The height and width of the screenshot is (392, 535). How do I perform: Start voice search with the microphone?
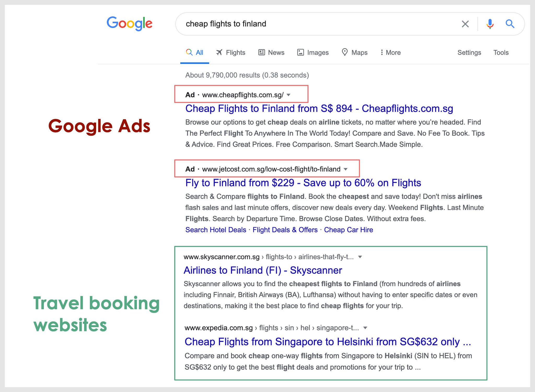[x=490, y=24]
